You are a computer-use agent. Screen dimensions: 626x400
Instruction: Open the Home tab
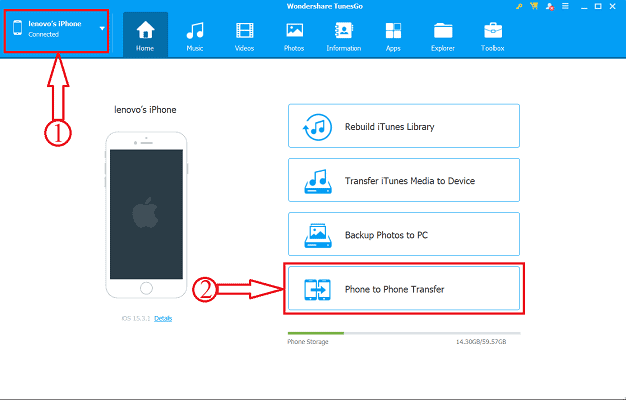coord(145,35)
